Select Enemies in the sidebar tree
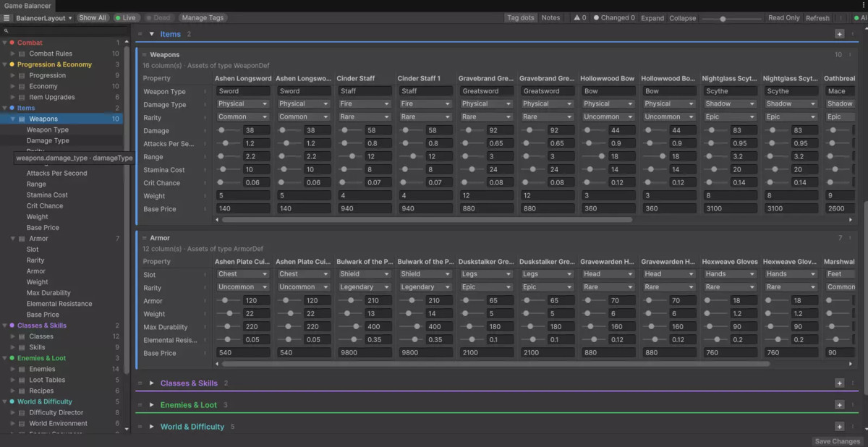The width and height of the screenshot is (868, 447). 42,369
